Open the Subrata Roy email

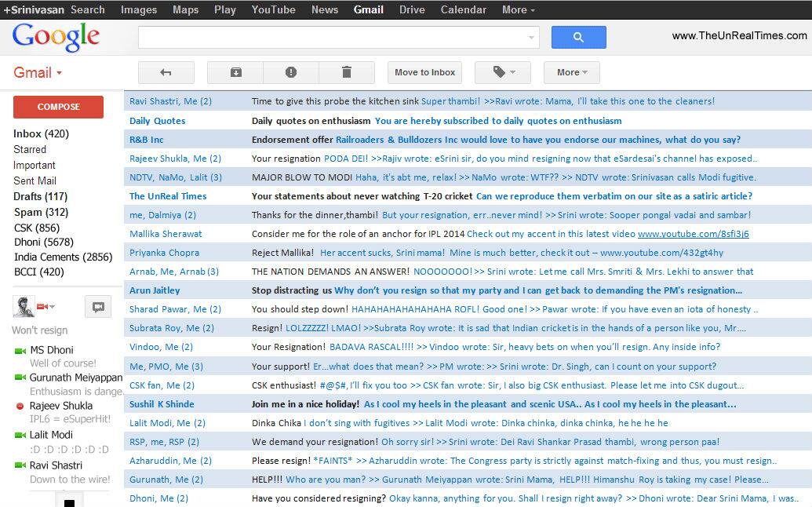tap(468, 328)
